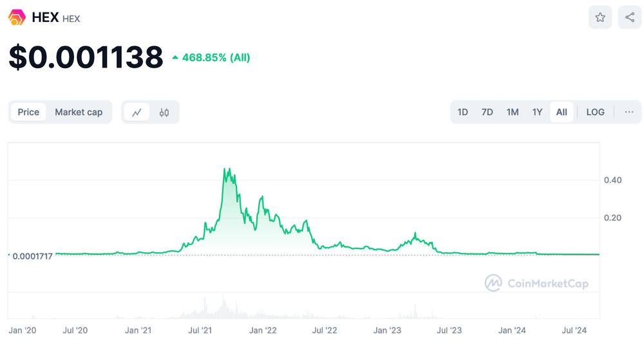
Task: Add HEX to watchlist with star icon
Action: pos(600,17)
